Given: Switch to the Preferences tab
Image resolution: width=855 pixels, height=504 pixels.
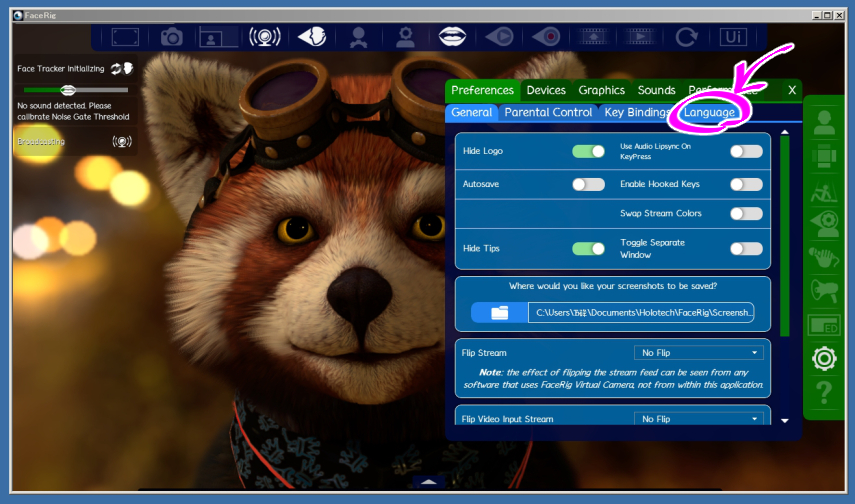Looking at the screenshot, I should click(482, 91).
